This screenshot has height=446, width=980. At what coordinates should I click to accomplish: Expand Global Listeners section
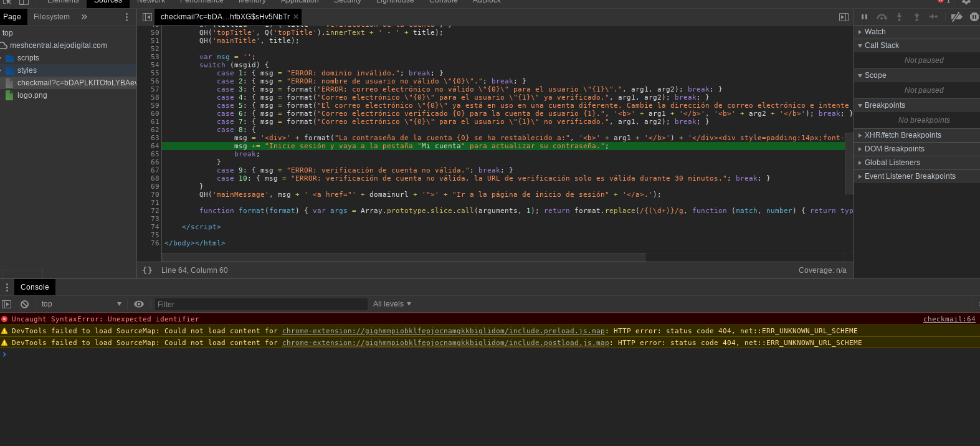click(917, 163)
